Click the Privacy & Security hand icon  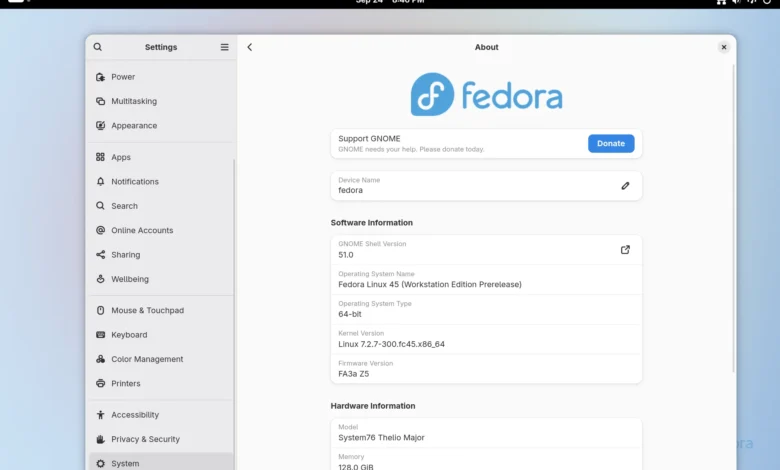tap(100, 439)
